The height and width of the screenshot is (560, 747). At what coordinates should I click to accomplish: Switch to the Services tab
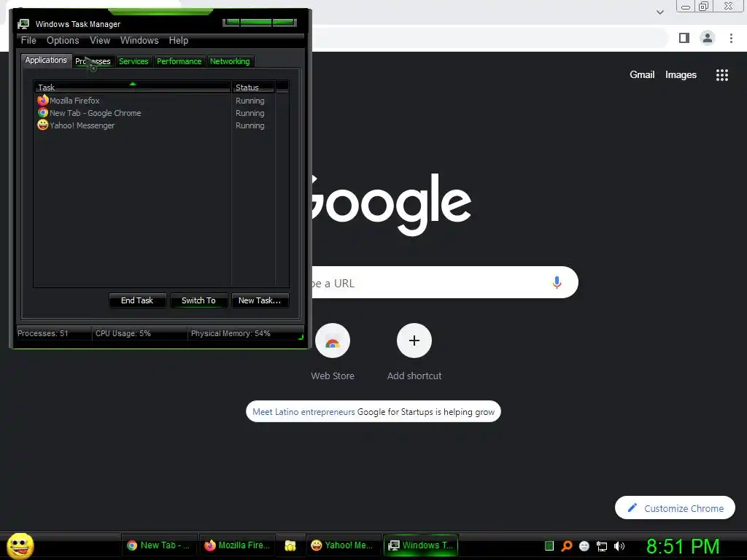click(134, 61)
